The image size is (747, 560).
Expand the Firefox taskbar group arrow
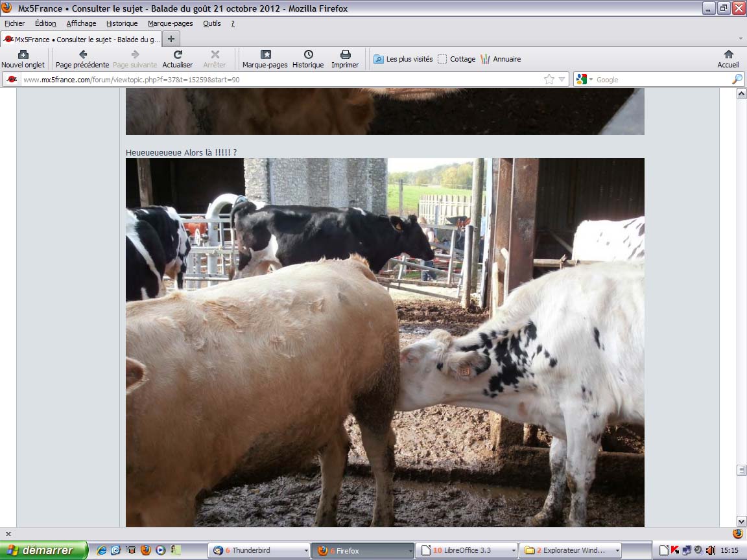(410, 551)
